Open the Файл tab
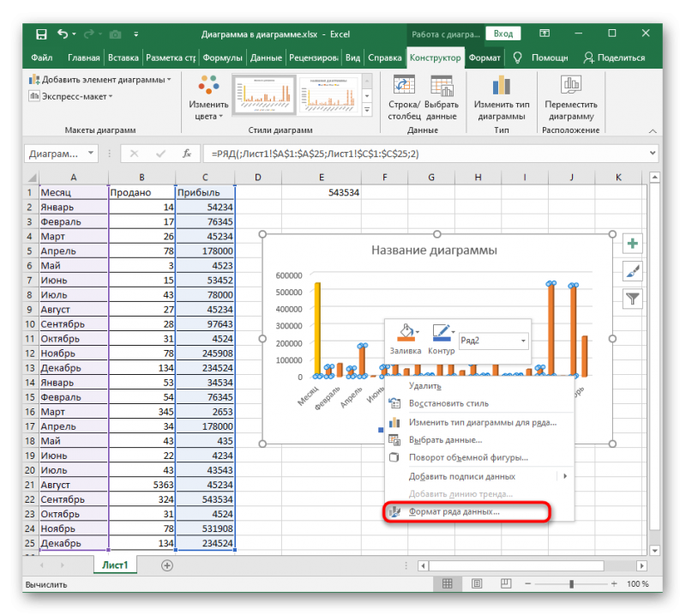Viewport: 686px width, 616px height. tap(41, 57)
